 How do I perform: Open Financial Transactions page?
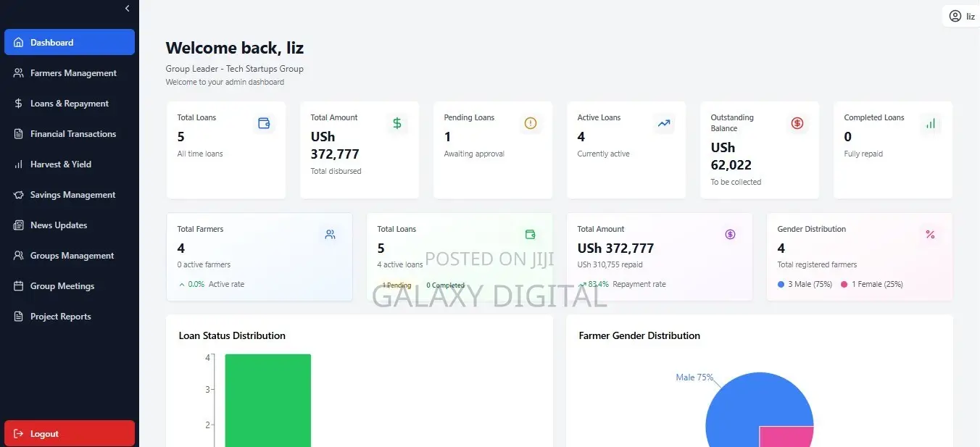coord(70,134)
